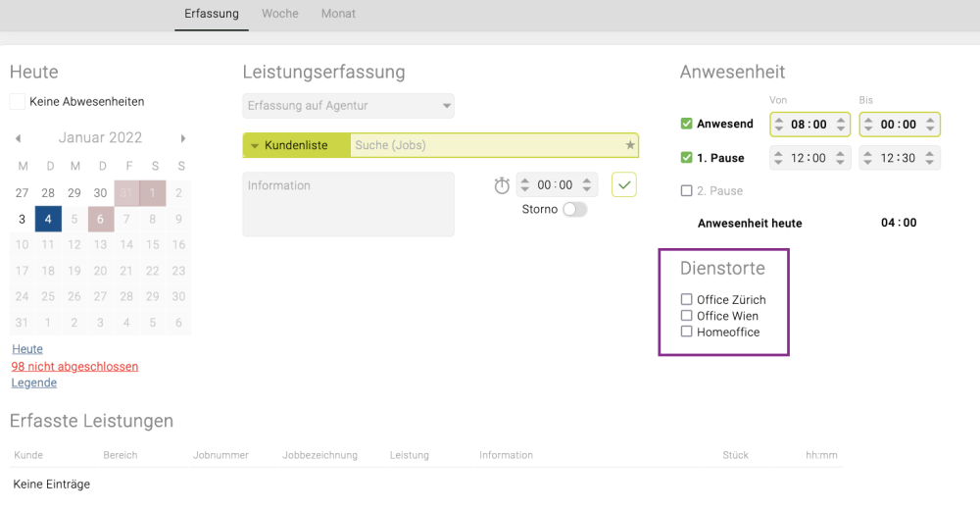Open the Monat tab

(x=338, y=14)
